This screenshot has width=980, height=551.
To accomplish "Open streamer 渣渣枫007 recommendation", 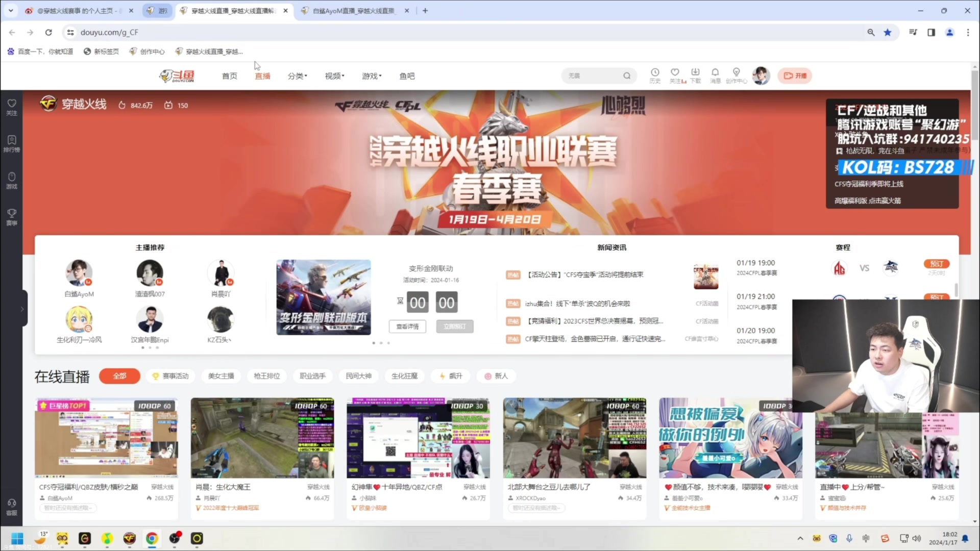I will 150,279.
